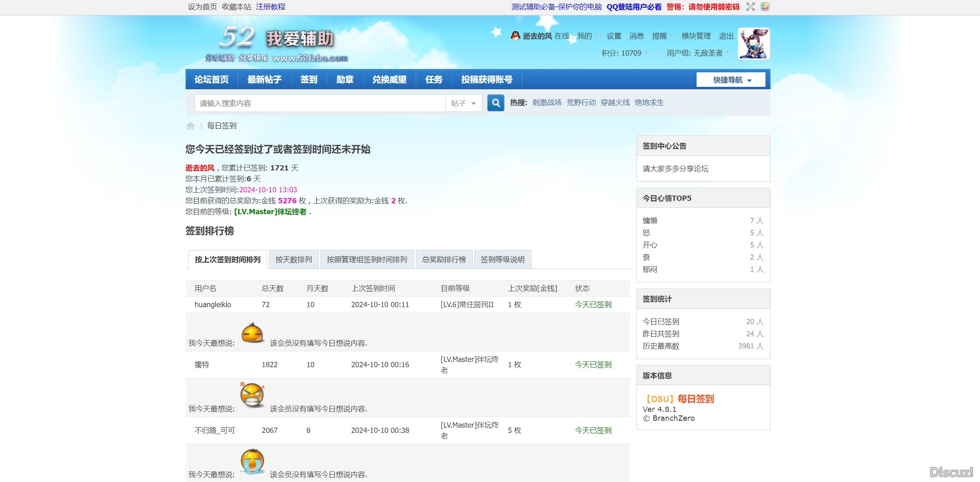Click the home icon in breadcrumb
This screenshot has height=482, width=980.
(x=190, y=126)
